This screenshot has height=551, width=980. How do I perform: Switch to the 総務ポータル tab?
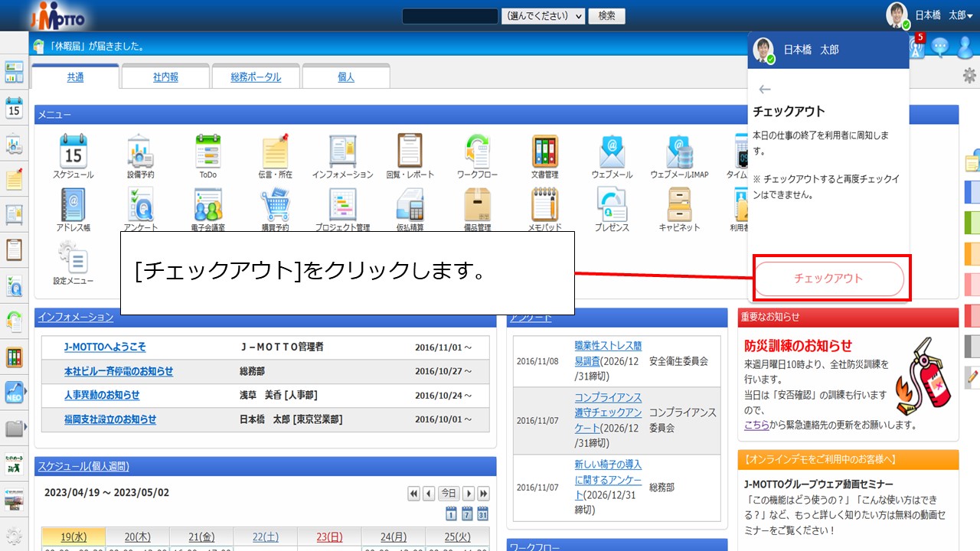[x=256, y=77]
